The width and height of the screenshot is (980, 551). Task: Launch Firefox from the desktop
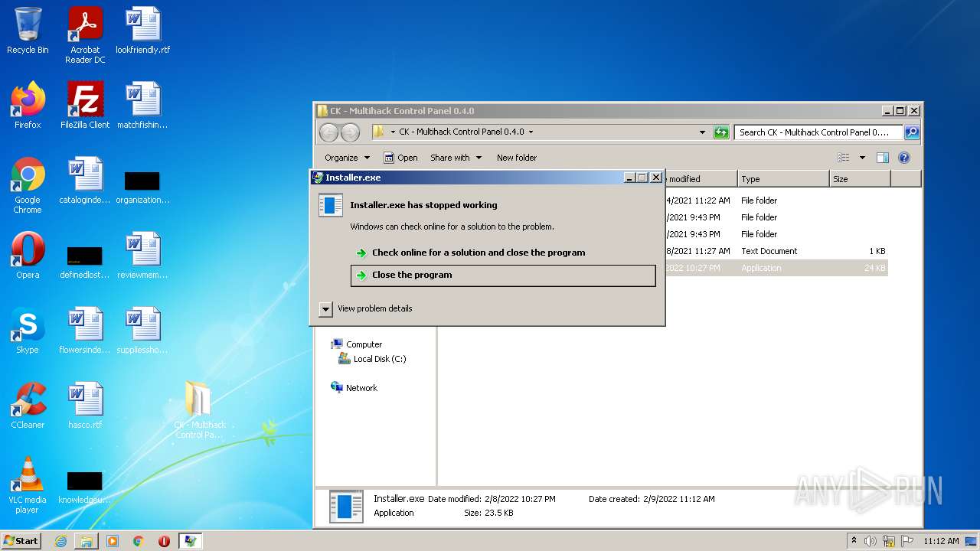point(28,106)
